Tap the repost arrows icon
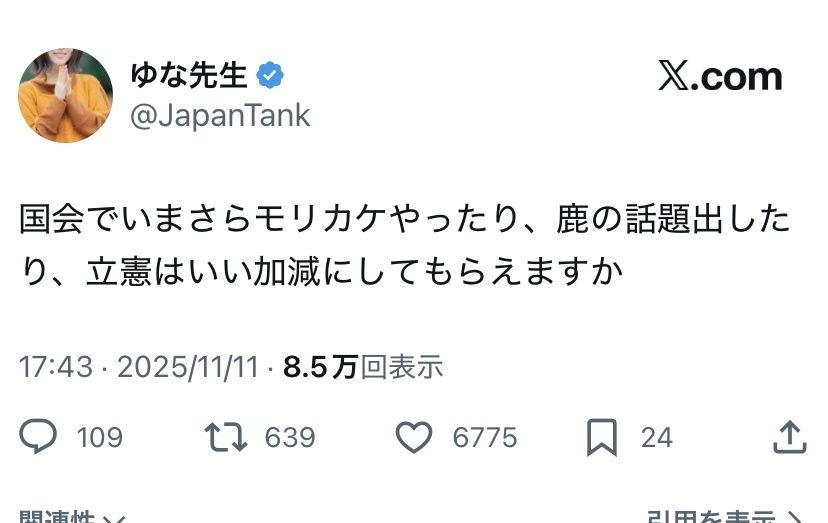Viewport: 828px width, 523px height. pos(225,437)
